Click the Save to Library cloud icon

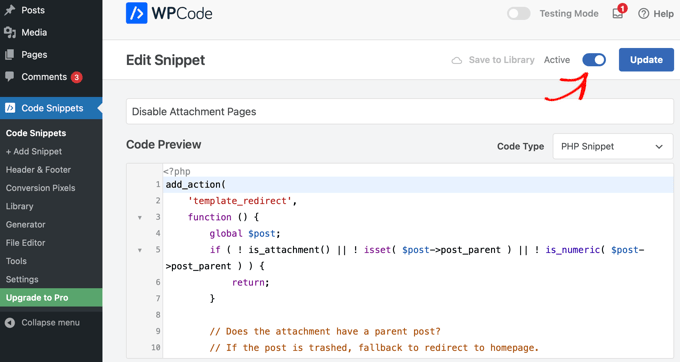tap(457, 60)
